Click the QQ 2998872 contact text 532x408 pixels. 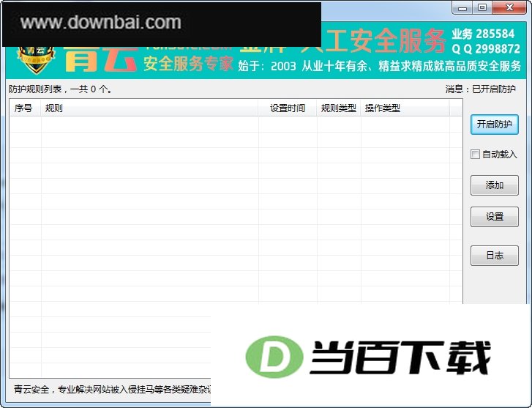point(485,49)
